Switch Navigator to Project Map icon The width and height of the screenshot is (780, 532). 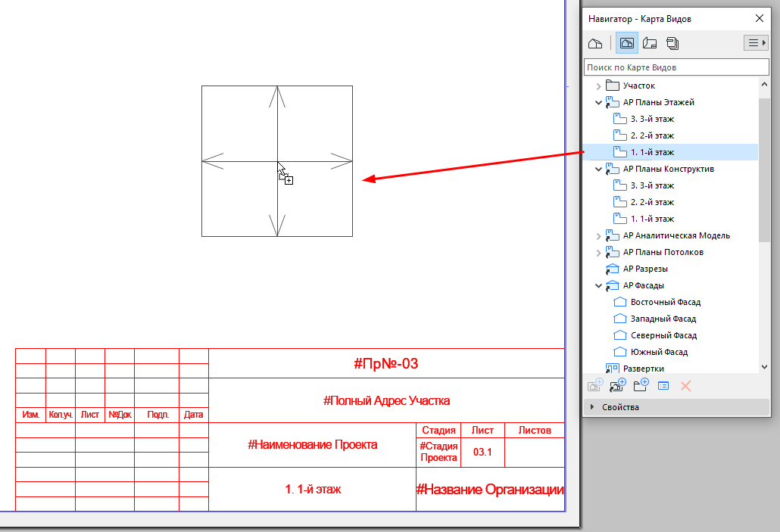pyautogui.click(x=595, y=43)
